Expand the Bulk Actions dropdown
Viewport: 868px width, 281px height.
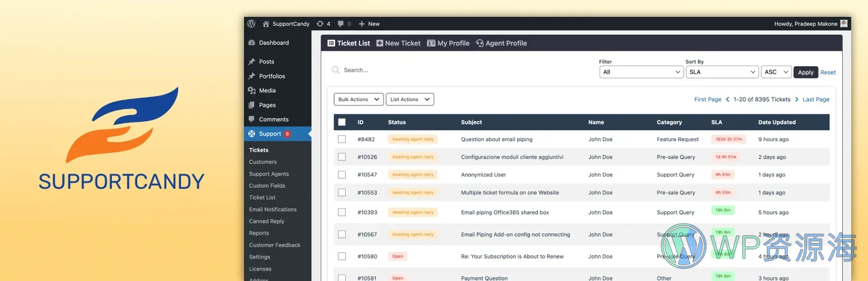point(359,99)
